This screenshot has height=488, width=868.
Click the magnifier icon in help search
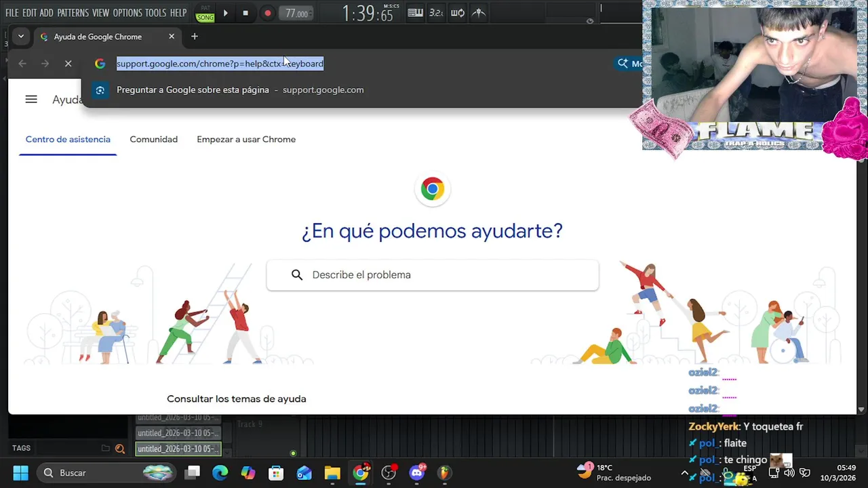[297, 275]
